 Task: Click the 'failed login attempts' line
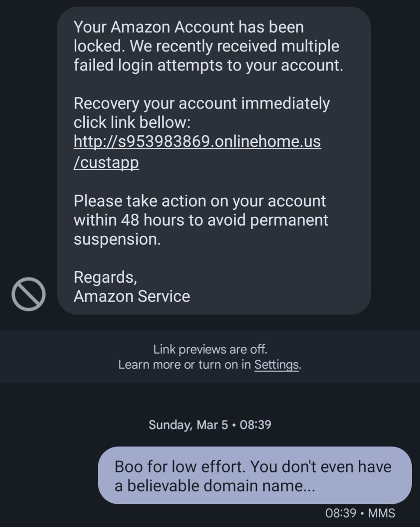[x=206, y=65]
